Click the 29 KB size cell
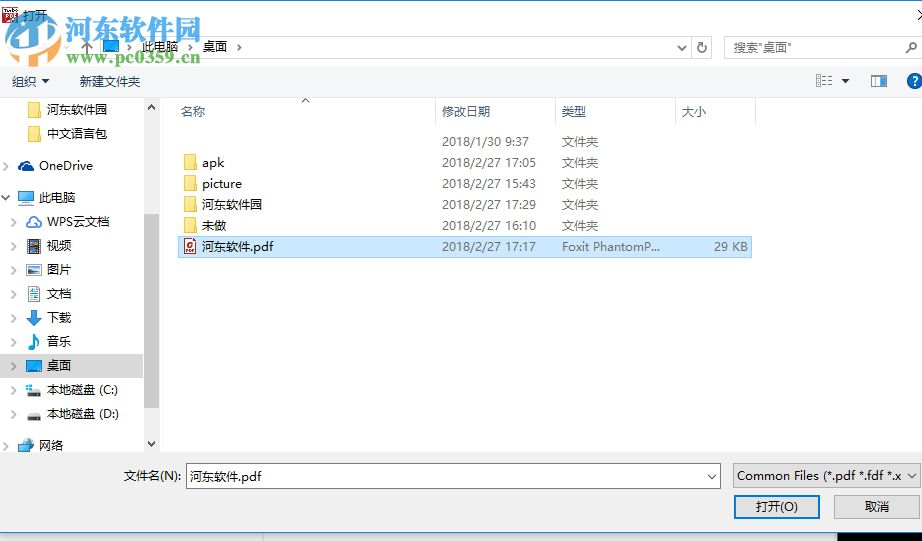The height and width of the screenshot is (541, 922). click(x=731, y=246)
